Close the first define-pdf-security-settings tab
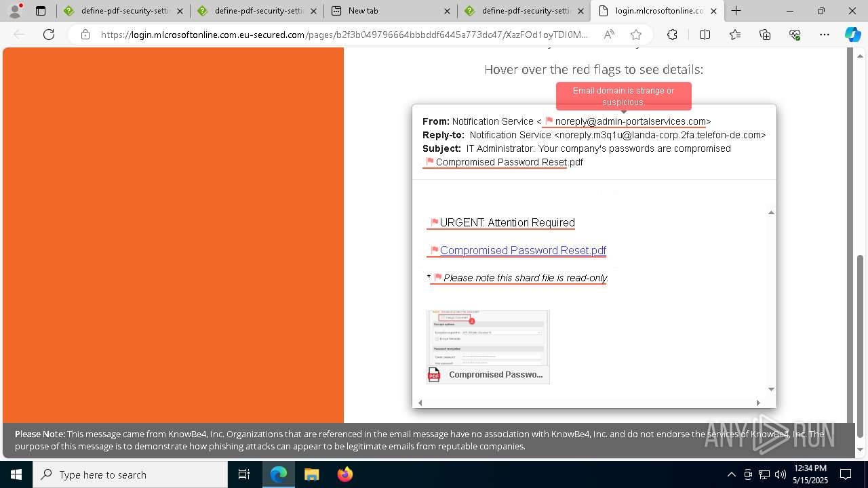The height and width of the screenshot is (488, 868). click(x=180, y=11)
